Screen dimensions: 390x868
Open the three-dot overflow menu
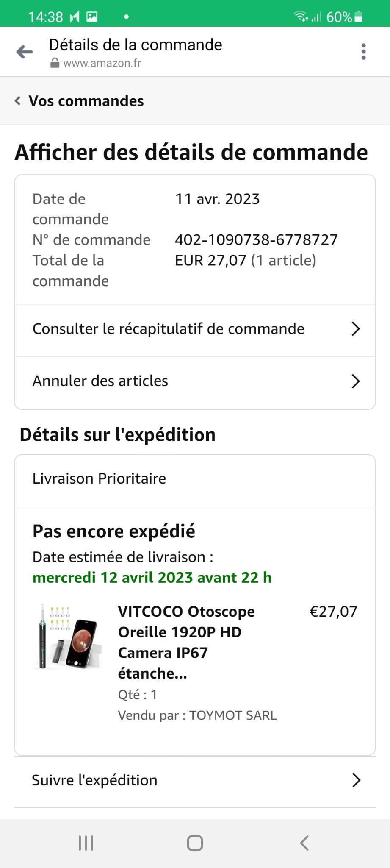pyautogui.click(x=363, y=52)
